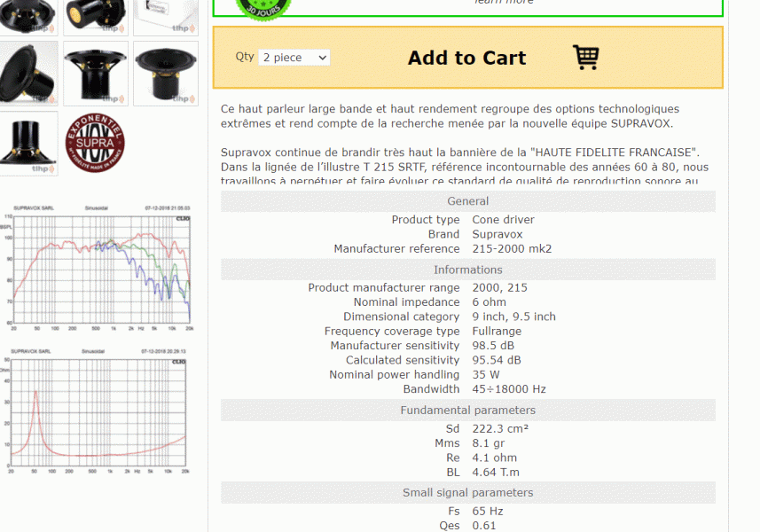The width and height of the screenshot is (760, 532).
Task: Click the '35 W' power handling value
Action: (486, 374)
